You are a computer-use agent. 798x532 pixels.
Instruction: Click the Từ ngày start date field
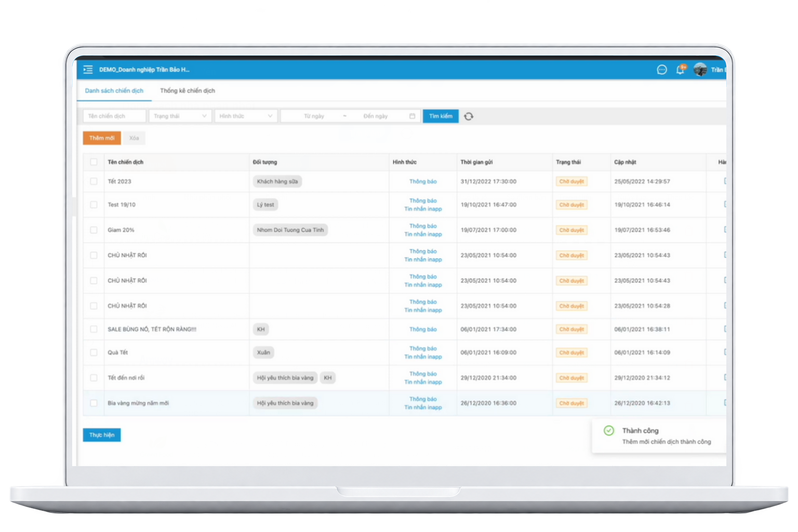(x=314, y=116)
